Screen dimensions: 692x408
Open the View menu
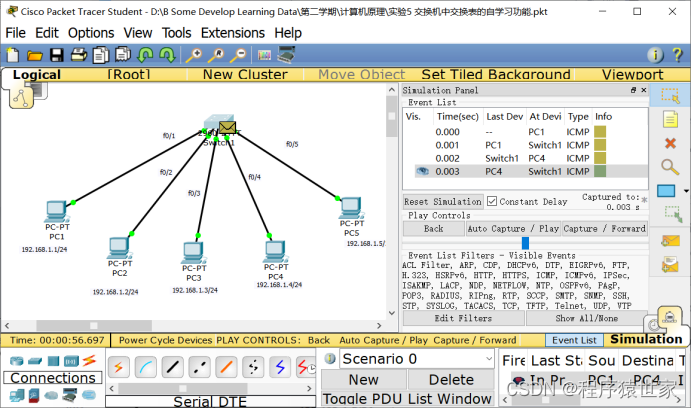138,33
